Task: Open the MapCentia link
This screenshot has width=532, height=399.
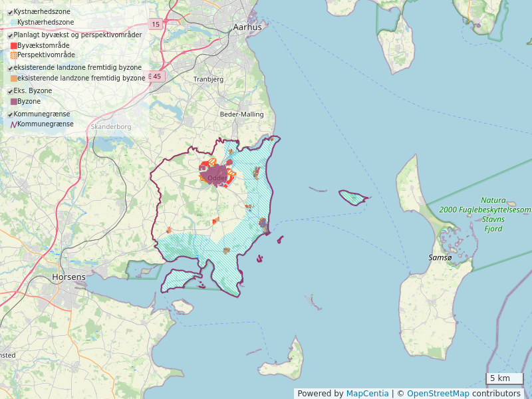Action: 367,394
